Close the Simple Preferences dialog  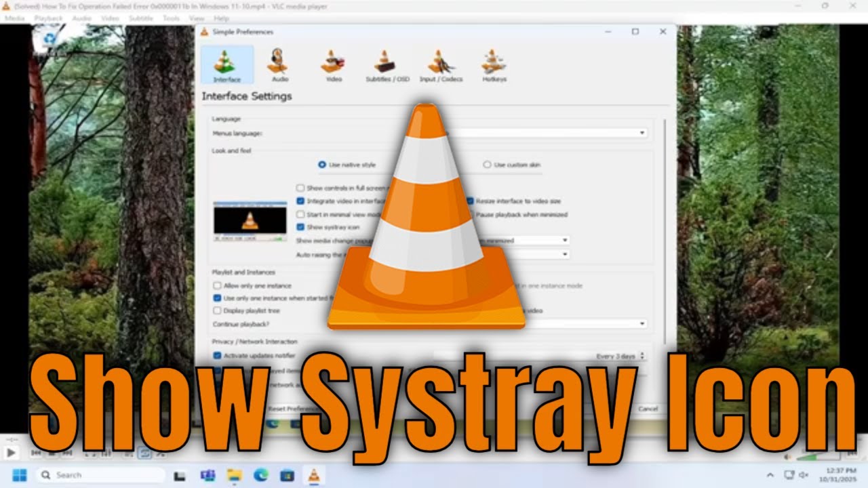pyautogui.click(x=663, y=32)
